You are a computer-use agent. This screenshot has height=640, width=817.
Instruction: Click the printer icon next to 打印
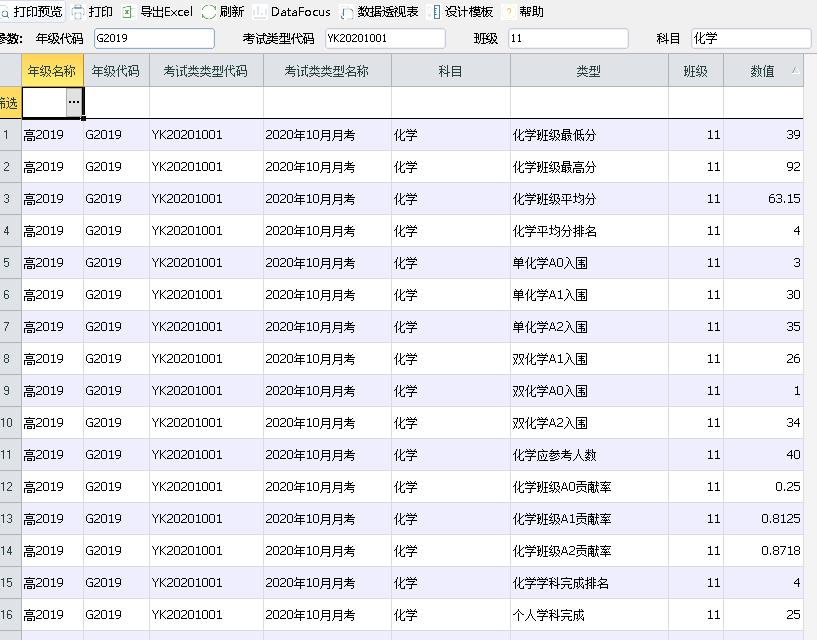(x=78, y=12)
